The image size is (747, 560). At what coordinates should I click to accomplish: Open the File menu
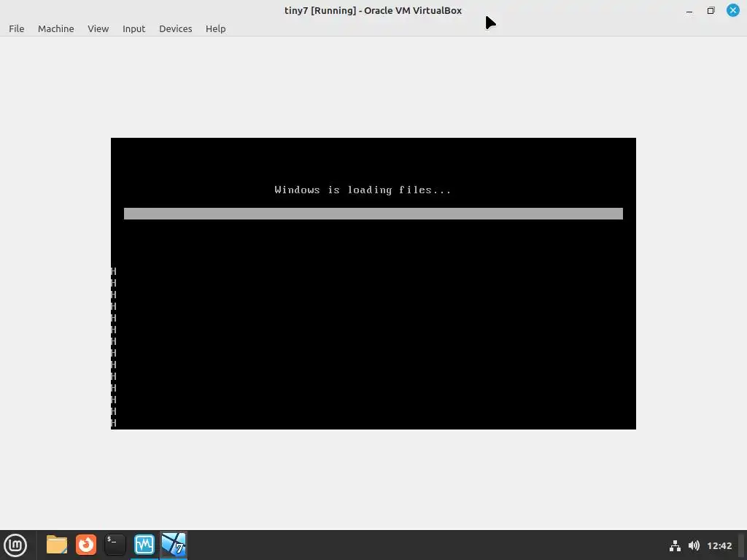(x=16, y=28)
